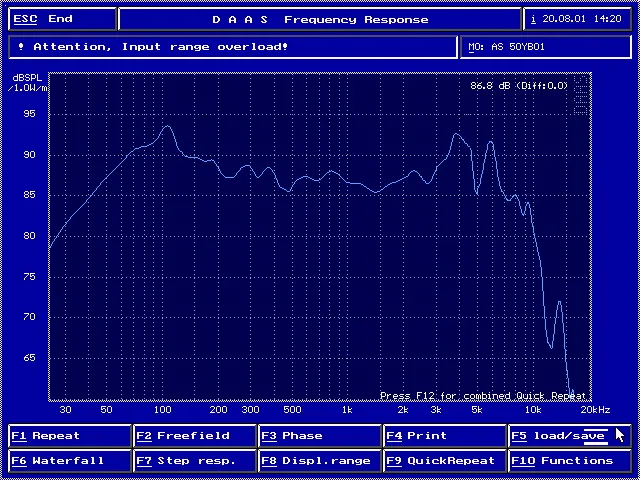Viewport: 640px width, 480px height.
Task: Click the 75 dB axis label
Action: point(30,276)
